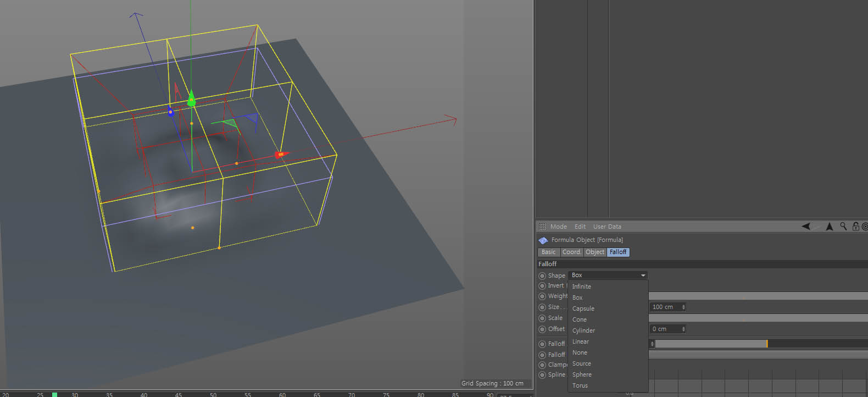Select the Falloff tab
This screenshot has width=868, height=397.
(x=618, y=252)
